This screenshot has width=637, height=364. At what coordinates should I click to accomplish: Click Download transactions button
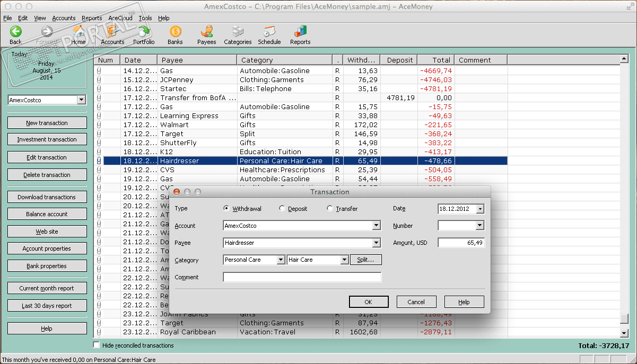click(47, 197)
